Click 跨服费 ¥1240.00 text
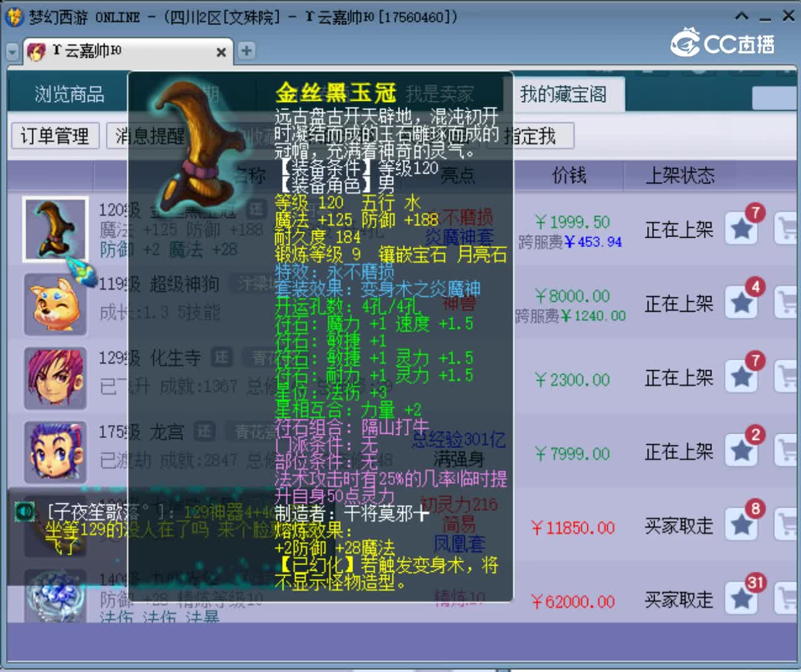Image resolution: width=801 pixels, height=672 pixels. (x=570, y=316)
